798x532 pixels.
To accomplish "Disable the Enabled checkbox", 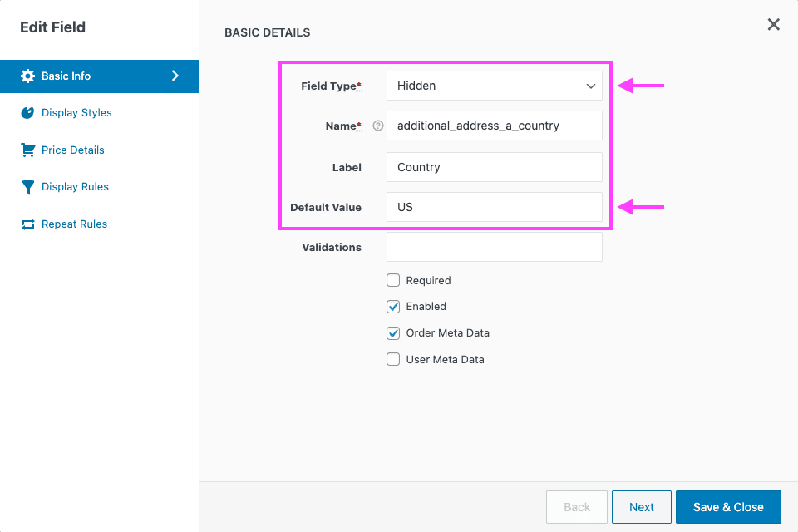I will click(393, 307).
